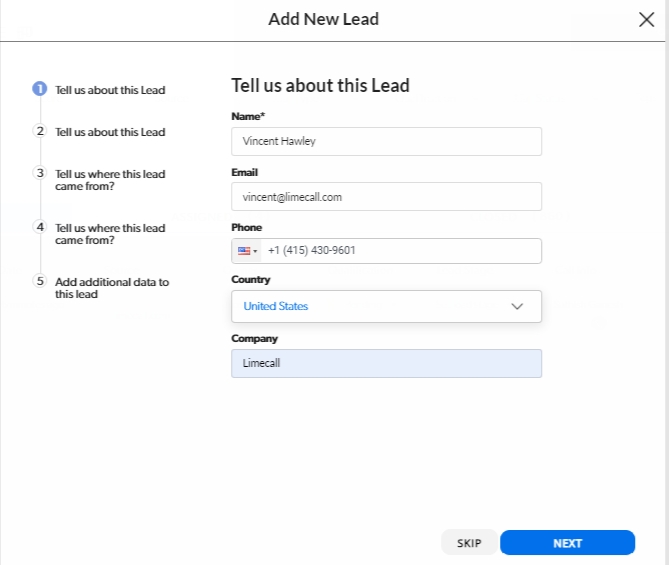Click the highlighted step 1 circle indicator
669x565 pixels.
(40, 89)
